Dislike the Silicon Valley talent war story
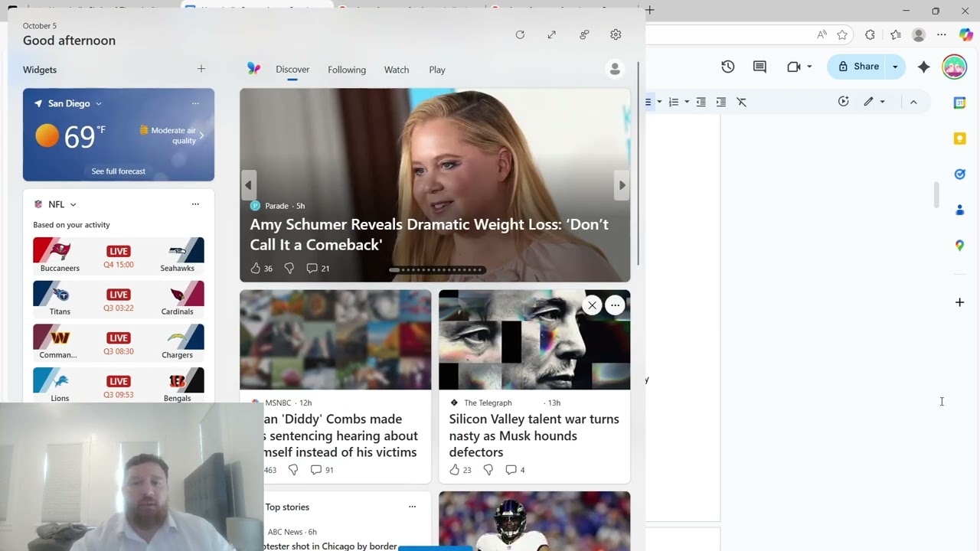 (x=488, y=470)
